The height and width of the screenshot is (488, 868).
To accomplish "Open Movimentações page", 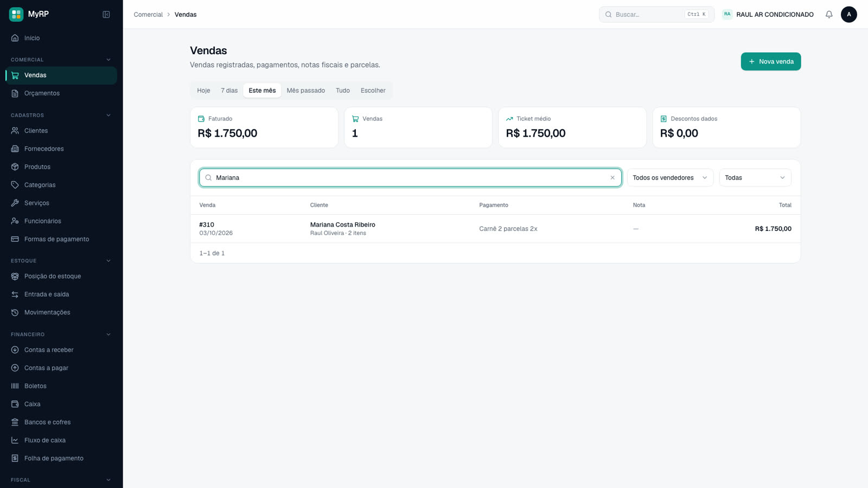I will click(61, 312).
